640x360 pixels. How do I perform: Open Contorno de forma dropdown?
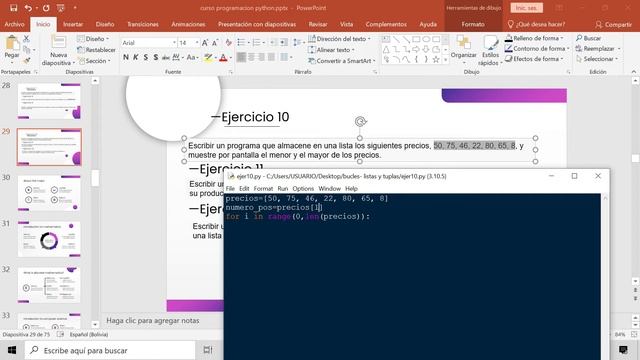click(537, 48)
